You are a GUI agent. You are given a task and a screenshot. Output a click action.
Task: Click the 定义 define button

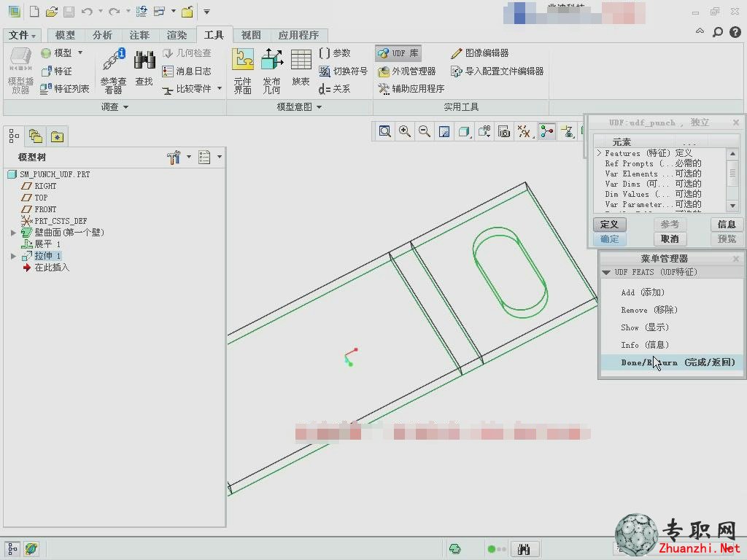609,225
